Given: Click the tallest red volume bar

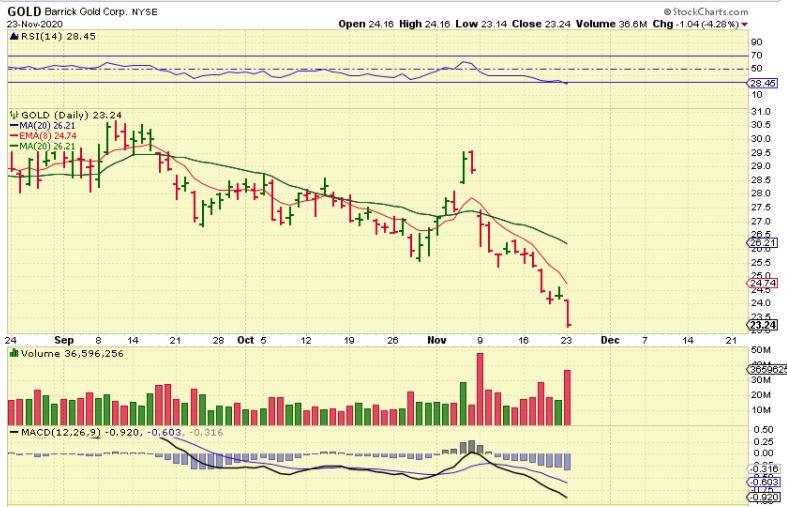Looking at the screenshot, I should click(x=480, y=389).
